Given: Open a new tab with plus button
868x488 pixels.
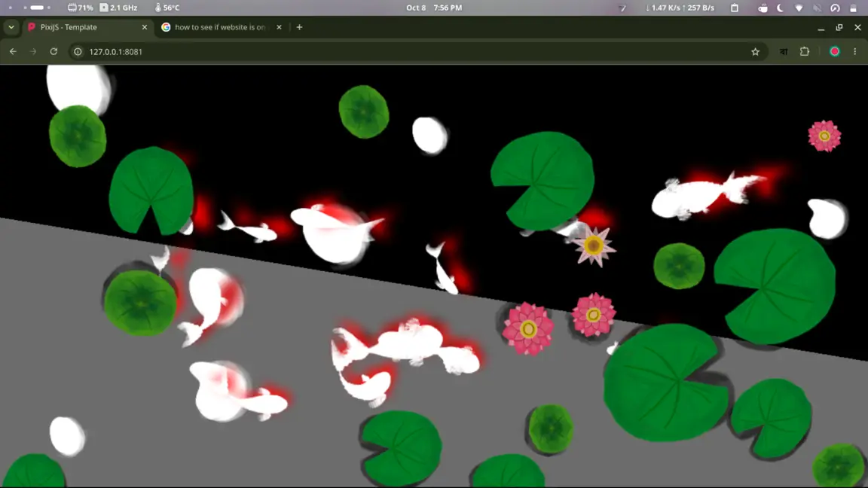Looking at the screenshot, I should 299,27.
